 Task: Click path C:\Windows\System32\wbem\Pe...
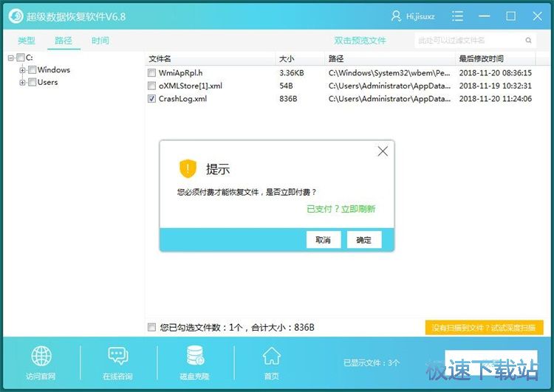pos(389,73)
